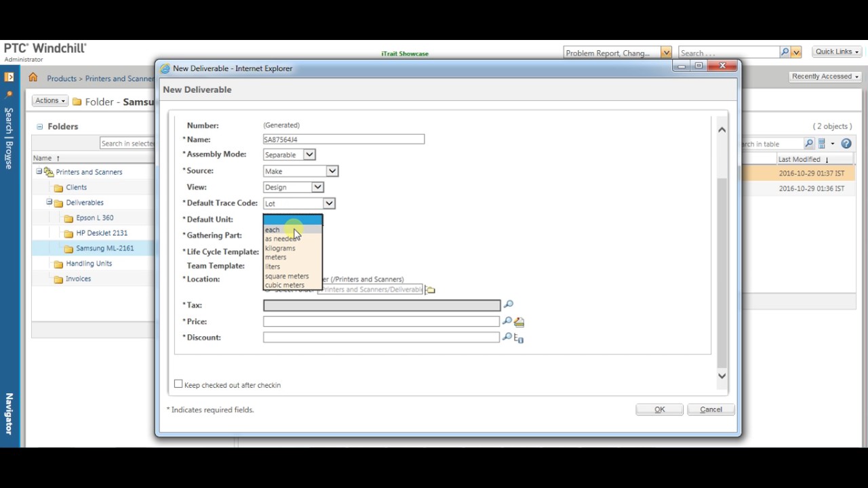This screenshot has height=488, width=868.
Task: Click the blue help question mark icon
Action: [x=846, y=144]
